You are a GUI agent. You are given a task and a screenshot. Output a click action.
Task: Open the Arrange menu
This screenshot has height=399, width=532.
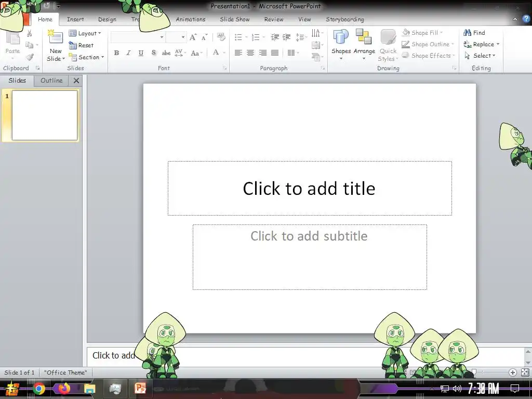pyautogui.click(x=364, y=45)
